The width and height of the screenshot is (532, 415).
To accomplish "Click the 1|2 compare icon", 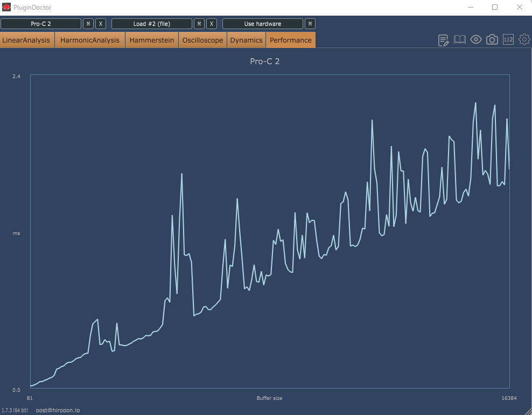I will [508, 40].
